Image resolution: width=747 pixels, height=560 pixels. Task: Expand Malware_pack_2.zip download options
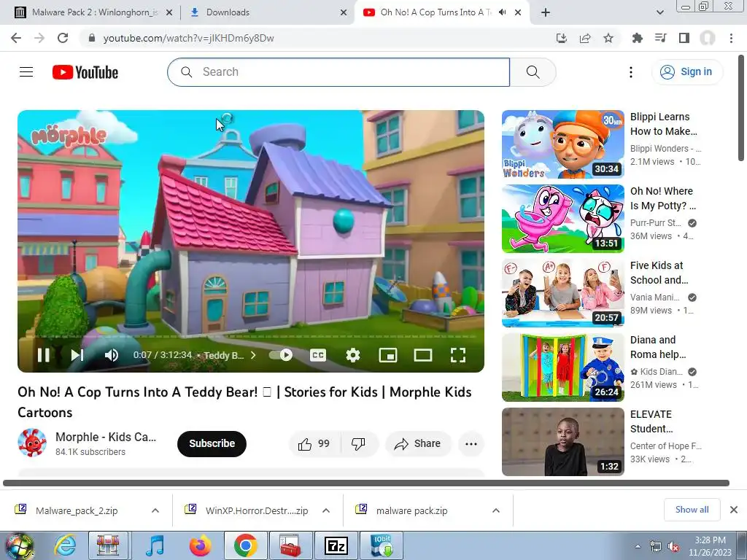tap(155, 510)
